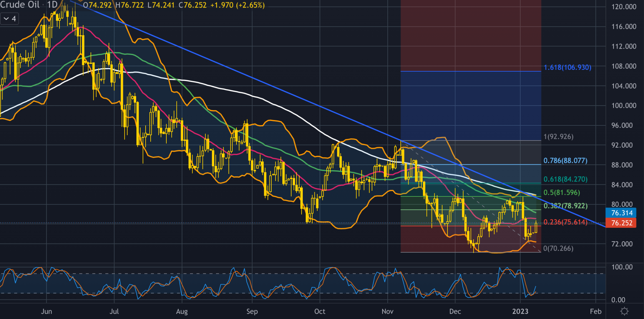Select the 0.382(78.922) Fibonacci level label

tap(565, 206)
